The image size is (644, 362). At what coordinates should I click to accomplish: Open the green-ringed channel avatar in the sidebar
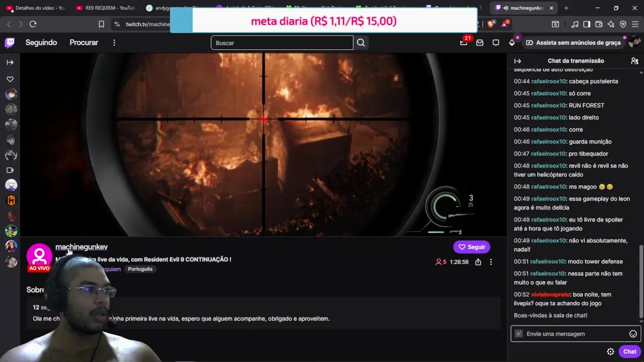11,231
